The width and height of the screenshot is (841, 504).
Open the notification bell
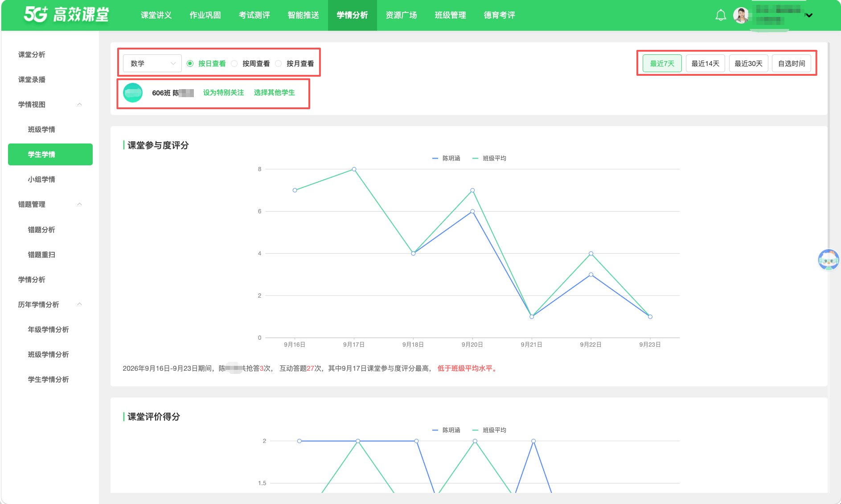721,16
